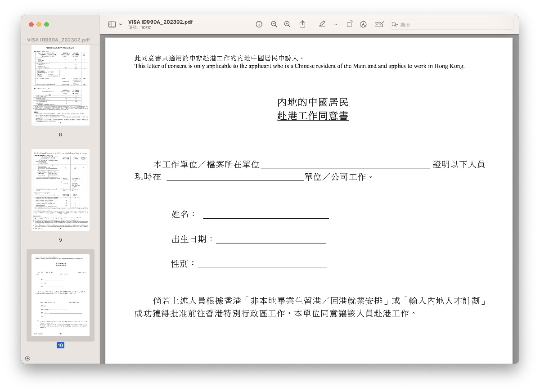Open the form filling toolbar icon
The image size is (540, 392).
point(379,24)
